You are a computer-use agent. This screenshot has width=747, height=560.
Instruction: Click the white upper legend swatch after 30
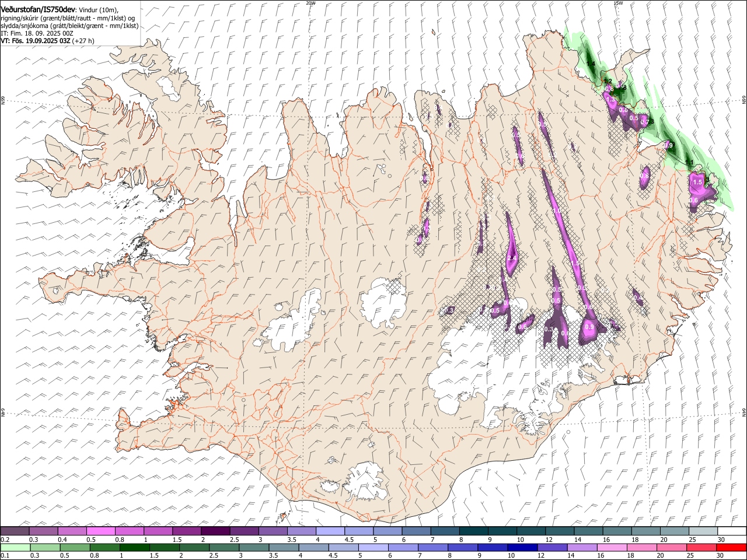[x=732, y=531]
